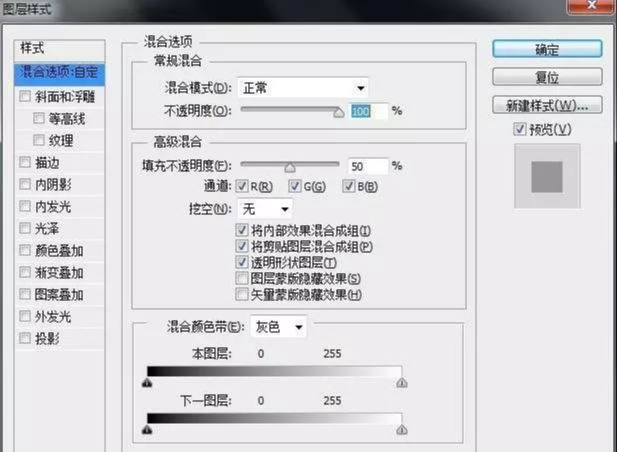The width and height of the screenshot is (617, 452).
Task: Enable 图层蒙版隐藏效果 checkbox
Action: click(x=241, y=278)
